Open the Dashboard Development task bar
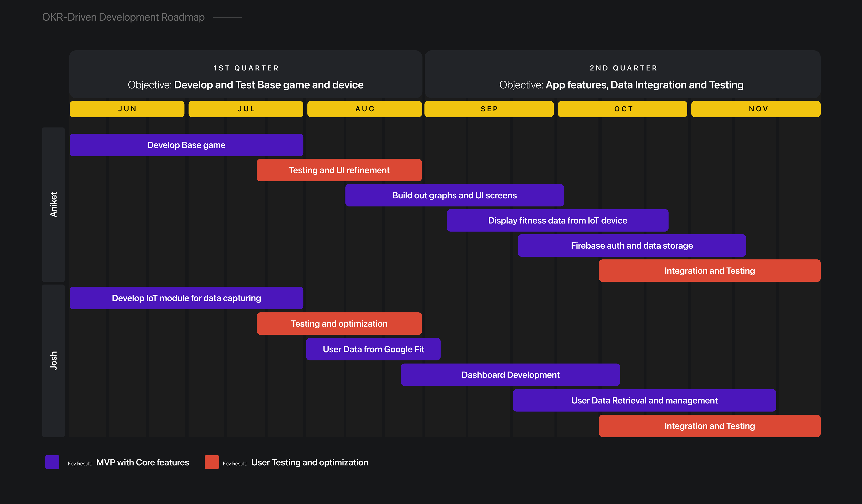This screenshot has width=862, height=504. click(x=510, y=375)
